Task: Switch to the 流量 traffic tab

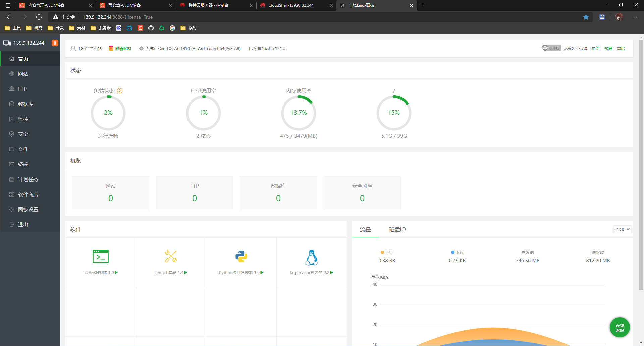Action: point(365,229)
